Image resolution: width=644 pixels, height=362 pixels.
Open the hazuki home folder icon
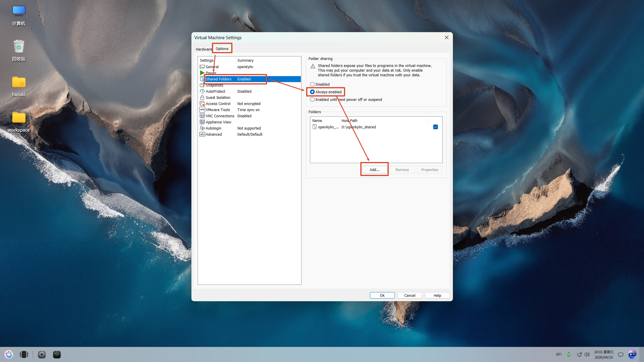(x=19, y=83)
